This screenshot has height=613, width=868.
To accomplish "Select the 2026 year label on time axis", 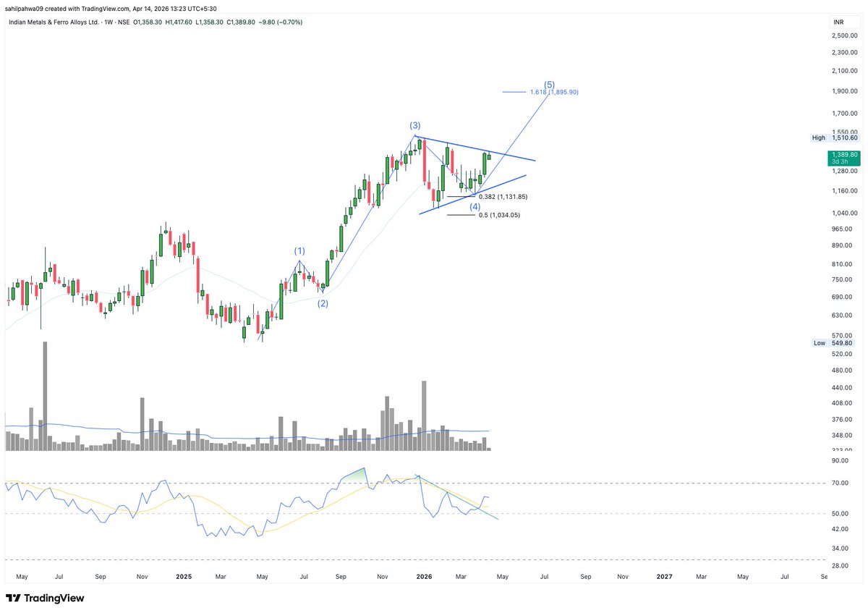I will pos(423,577).
